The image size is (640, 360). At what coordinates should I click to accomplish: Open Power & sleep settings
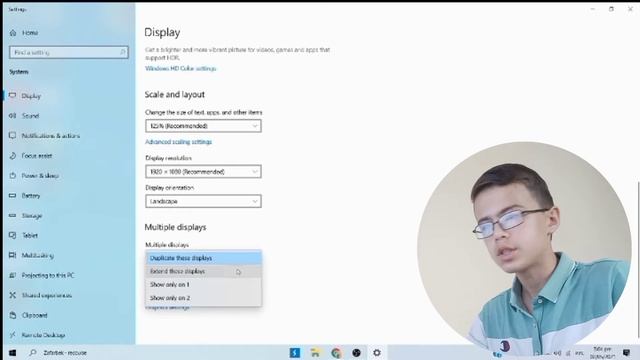tap(40, 176)
